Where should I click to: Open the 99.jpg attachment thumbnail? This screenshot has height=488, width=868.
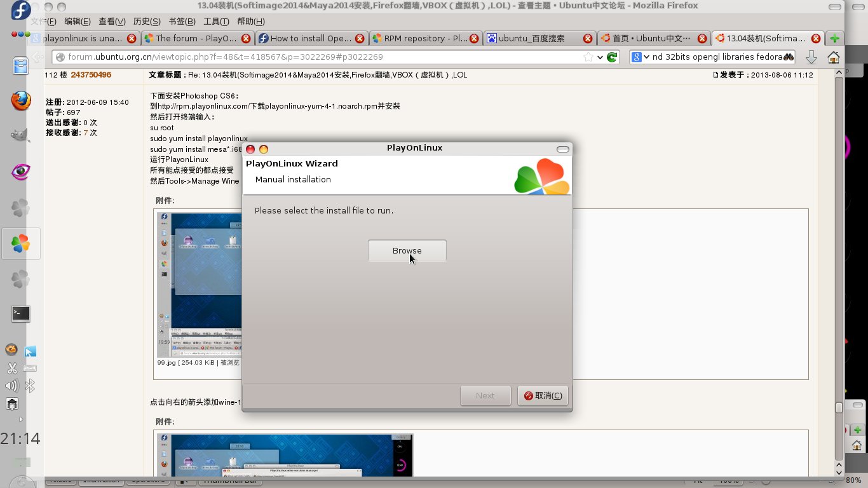(x=200, y=285)
